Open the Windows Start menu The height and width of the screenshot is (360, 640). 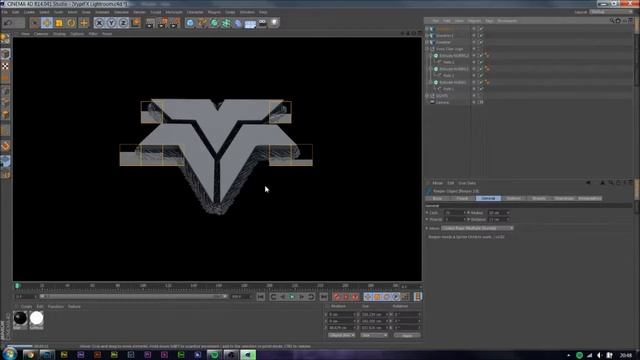point(9,354)
